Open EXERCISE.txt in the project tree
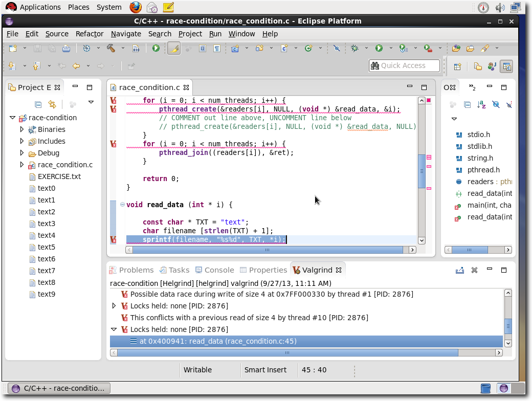This screenshot has width=532, height=401. point(59,176)
